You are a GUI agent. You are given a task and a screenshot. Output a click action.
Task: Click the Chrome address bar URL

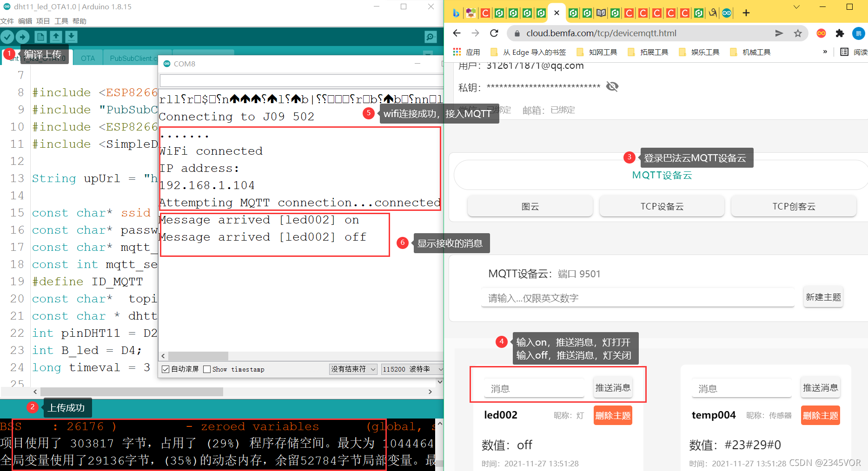tap(601, 33)
